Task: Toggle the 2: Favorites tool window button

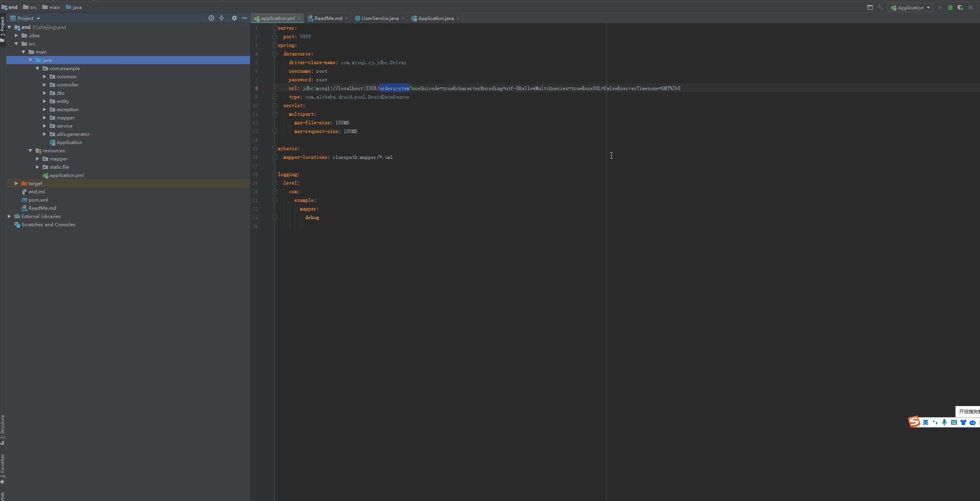Action: pyautogui.click(x=2, y=469)
